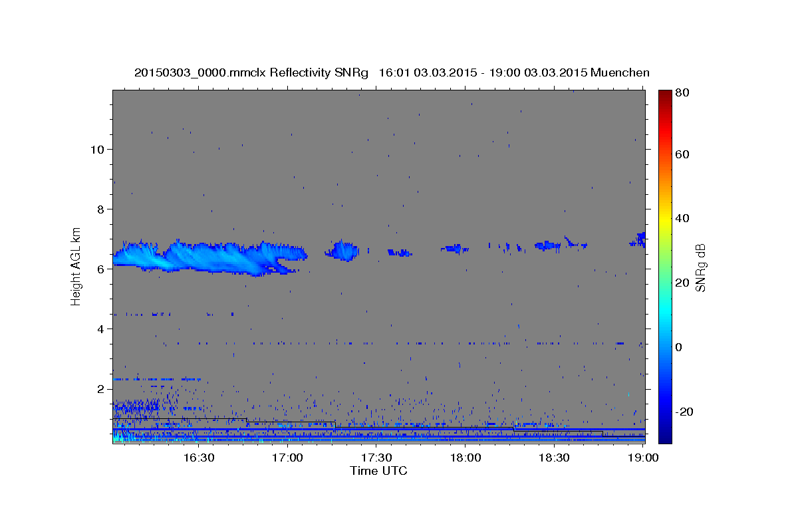Select the 17:30 time tick label
Image resolution: width=798 pixels, height=532 pixels.
coord(376,458)
